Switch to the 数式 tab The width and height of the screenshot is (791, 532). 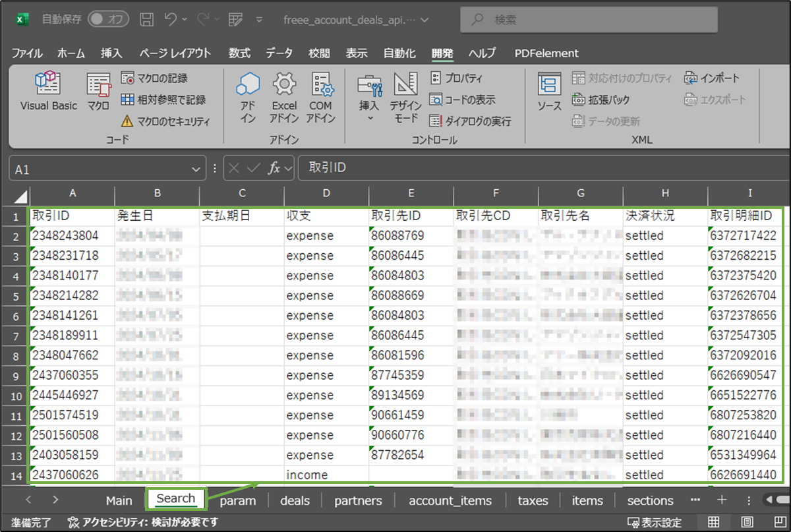point(239,53)
